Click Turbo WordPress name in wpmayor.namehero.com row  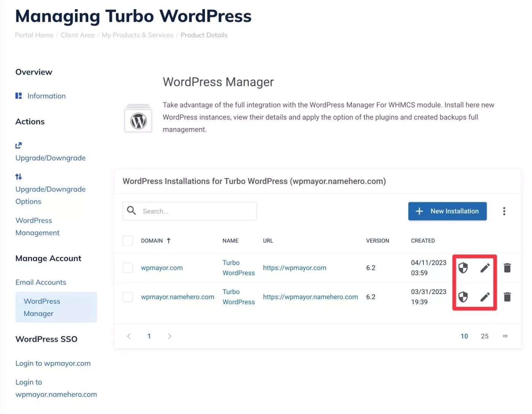click(239, 297)
